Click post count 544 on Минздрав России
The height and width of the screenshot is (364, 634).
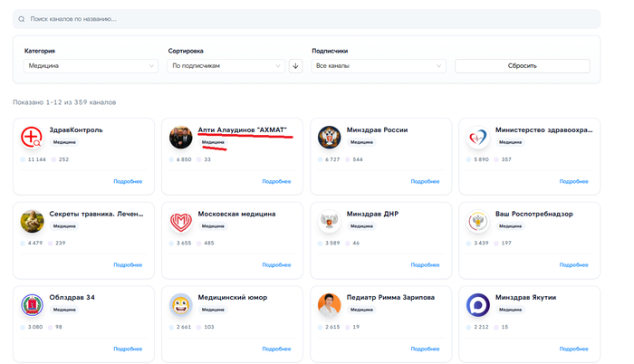(x=358, y=159)
